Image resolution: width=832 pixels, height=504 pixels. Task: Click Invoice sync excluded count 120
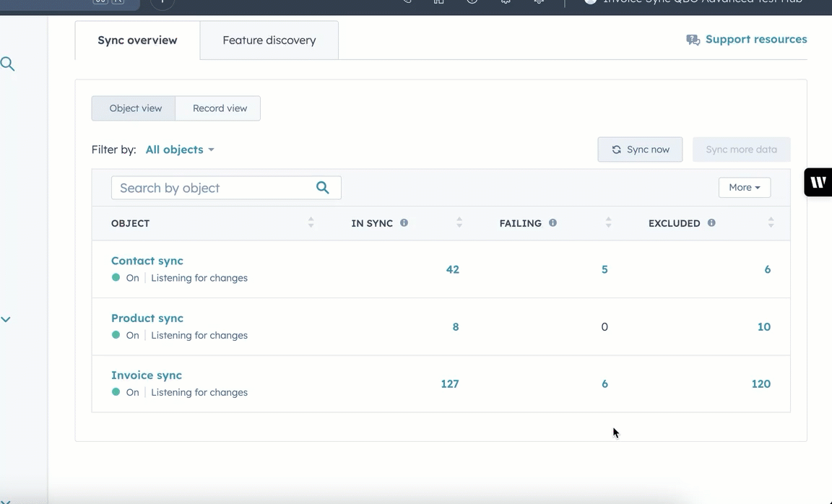tap(761, 384)
